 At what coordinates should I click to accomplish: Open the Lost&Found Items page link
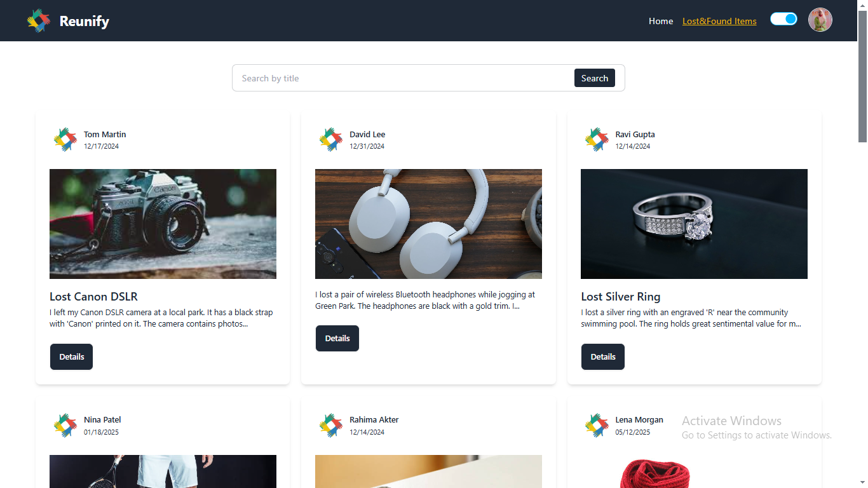pos(719,21)
